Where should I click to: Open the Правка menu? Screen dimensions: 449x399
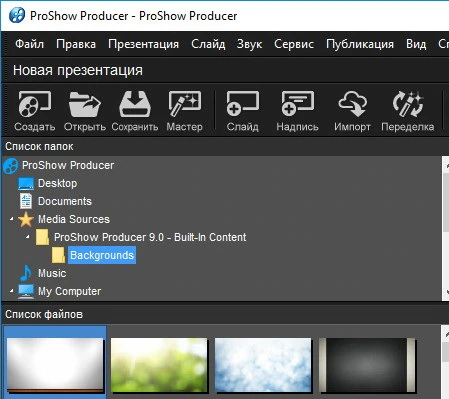76,44
